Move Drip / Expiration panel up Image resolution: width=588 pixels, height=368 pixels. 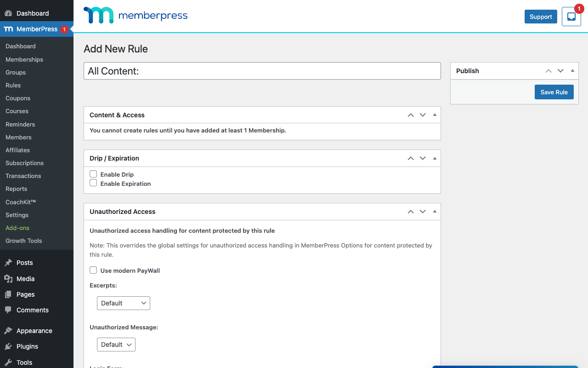pos(411,158)
